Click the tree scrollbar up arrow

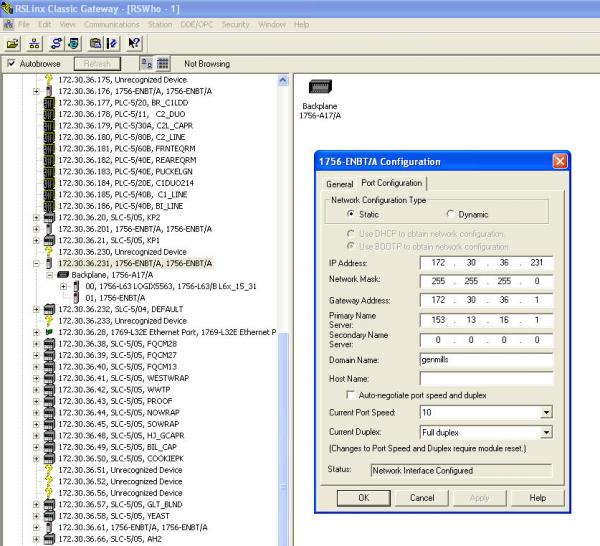[x=283, y=80]
